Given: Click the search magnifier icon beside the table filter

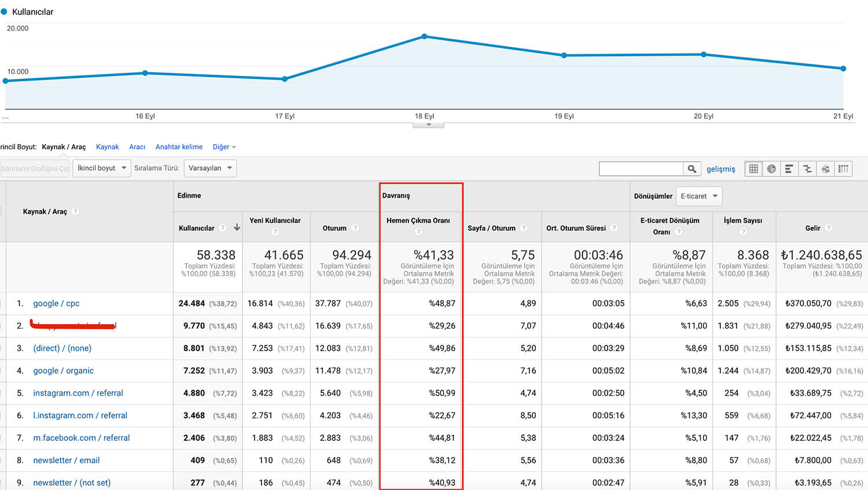Looking at the screenshot, I should point(692,168).
